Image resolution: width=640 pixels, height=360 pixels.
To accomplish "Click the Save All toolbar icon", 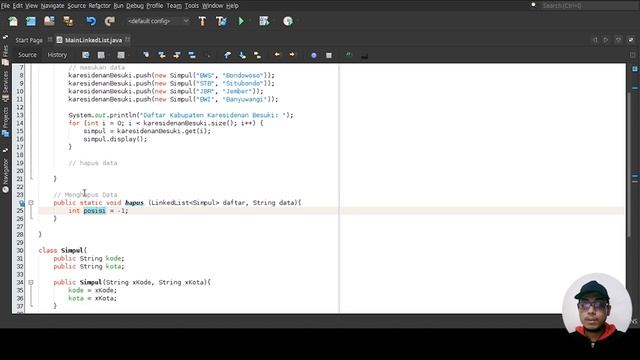I will click(68, 21).
